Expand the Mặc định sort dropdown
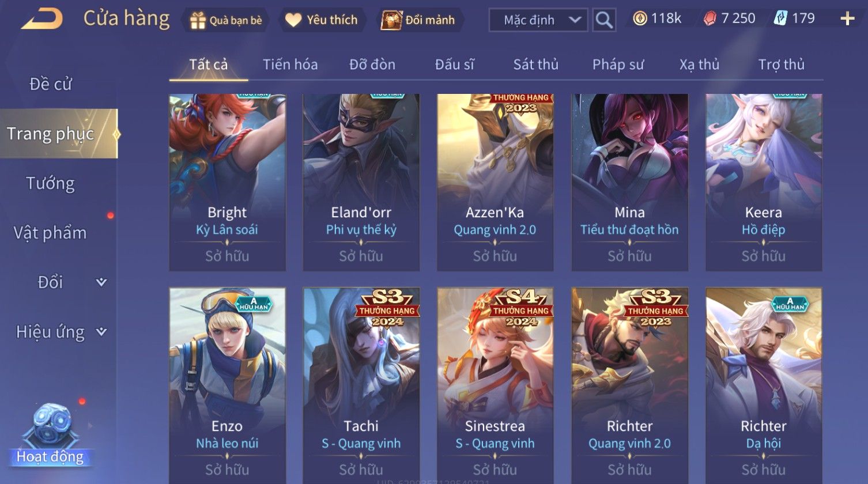Image resolution: width=868 pixels, height=484 pixels. tap(538, 20)
